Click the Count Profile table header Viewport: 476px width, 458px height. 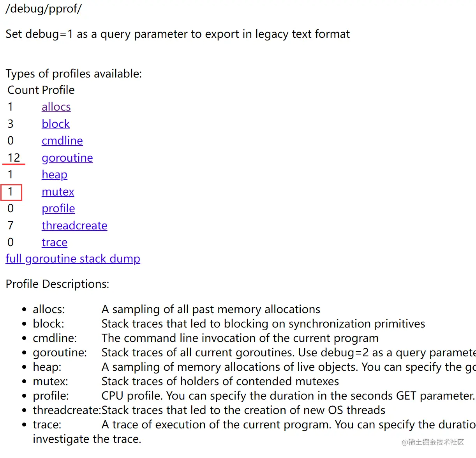[x=41, y=90]
